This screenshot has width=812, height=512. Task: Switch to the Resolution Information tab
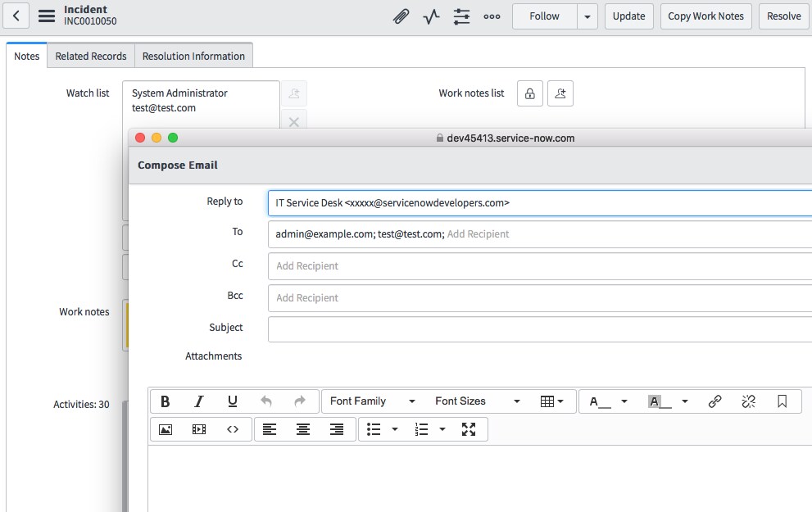pos(193,56)
